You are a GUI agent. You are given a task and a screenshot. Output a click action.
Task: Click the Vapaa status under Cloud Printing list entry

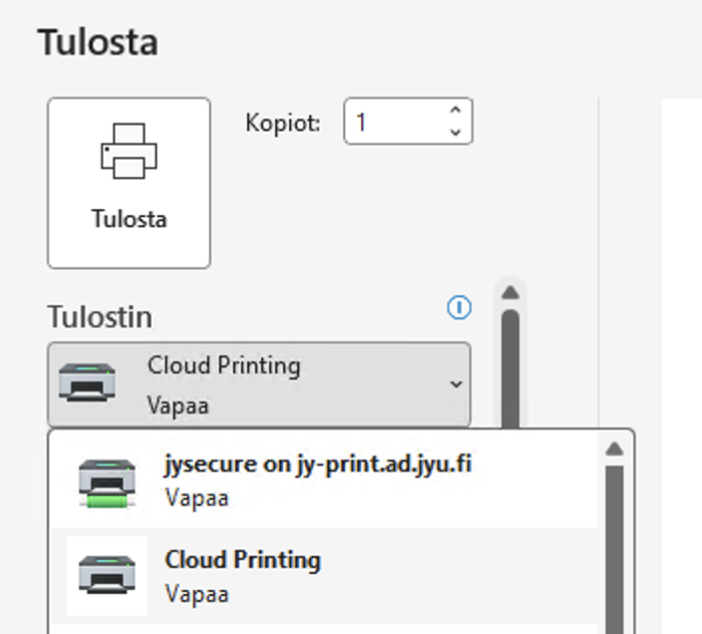[x=197, y=594]
